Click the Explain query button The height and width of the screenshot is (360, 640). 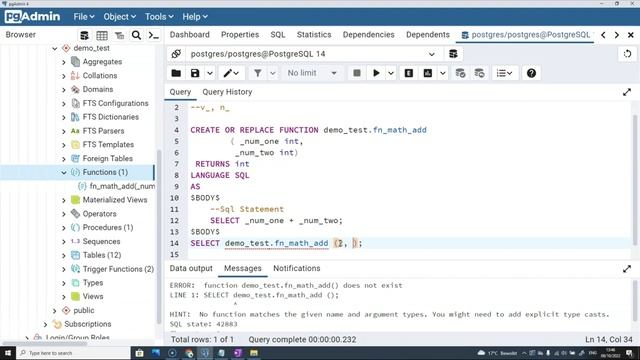(x=409, y=73)
